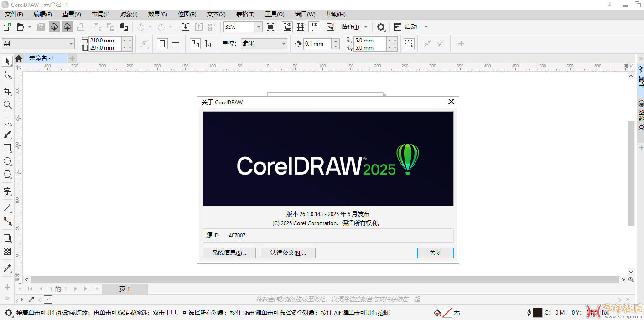This screenshot has width=644, height=320.
Task: Click the vertical scrollbar thumb
Action: [631, 173]
